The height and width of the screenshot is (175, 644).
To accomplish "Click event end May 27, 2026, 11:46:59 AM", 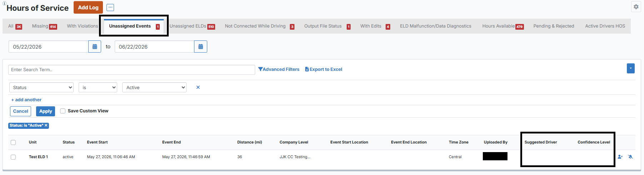I will pos(186,157).
